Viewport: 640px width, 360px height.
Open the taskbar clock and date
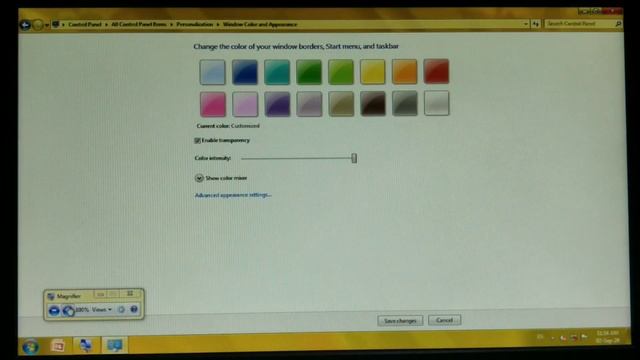tap(608, 337)
